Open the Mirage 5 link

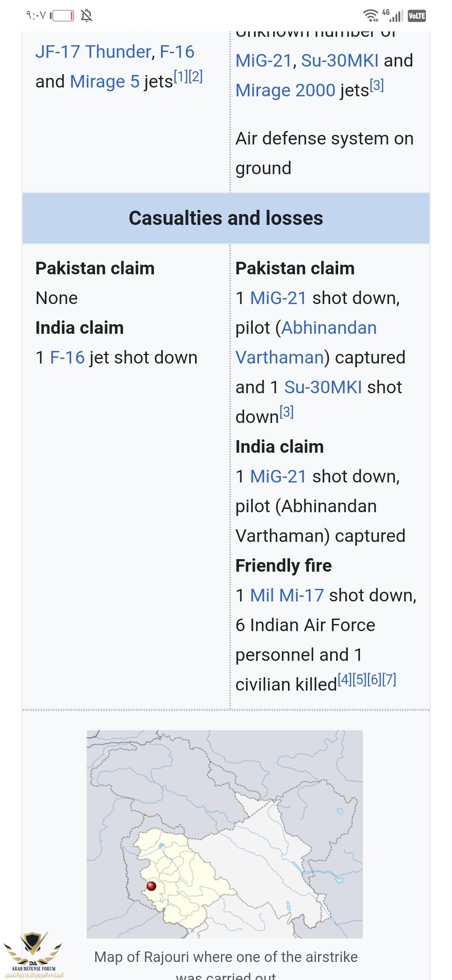pos(105,82)
